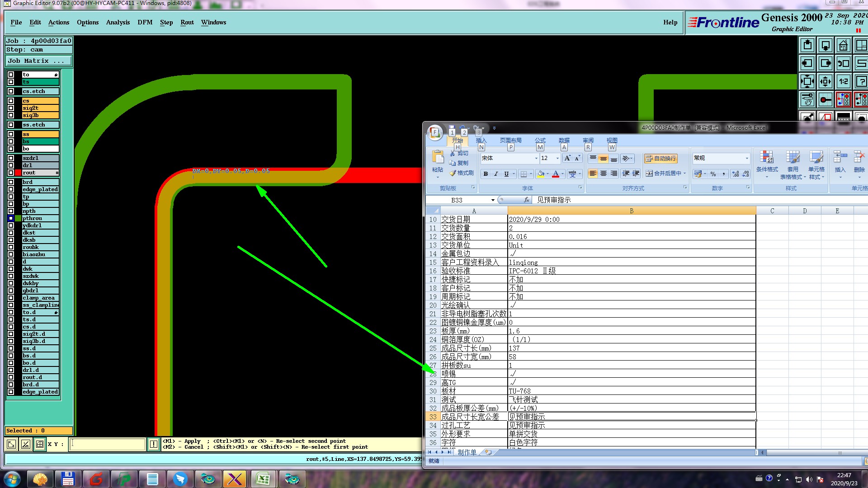Click the 自动换行 wrap text button
This screenshot has width=868, height=488.
pos(660,159)
